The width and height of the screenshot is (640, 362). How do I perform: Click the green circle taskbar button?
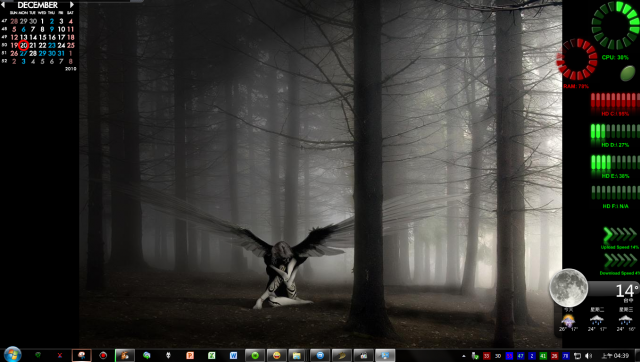255,355
